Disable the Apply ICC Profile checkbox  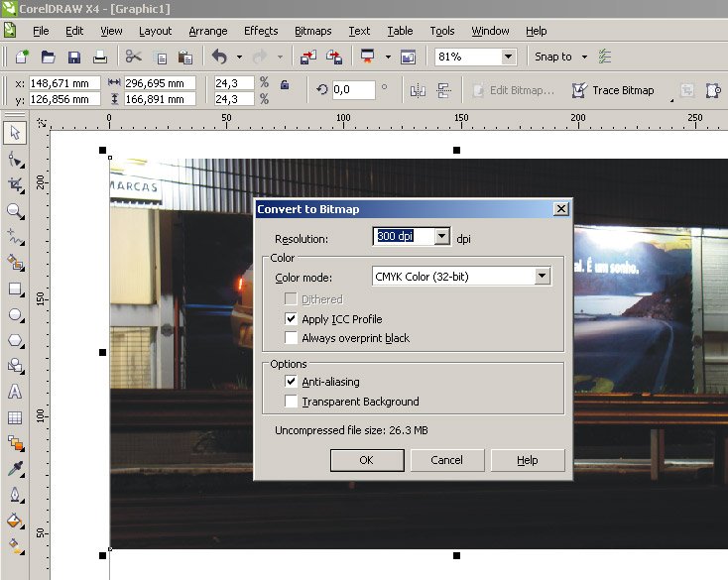click(291, 319)
